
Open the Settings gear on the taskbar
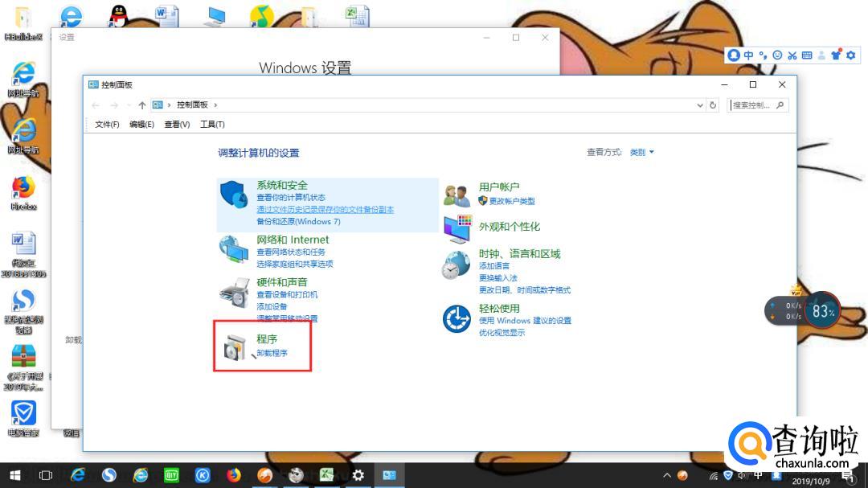click(358, 475)
